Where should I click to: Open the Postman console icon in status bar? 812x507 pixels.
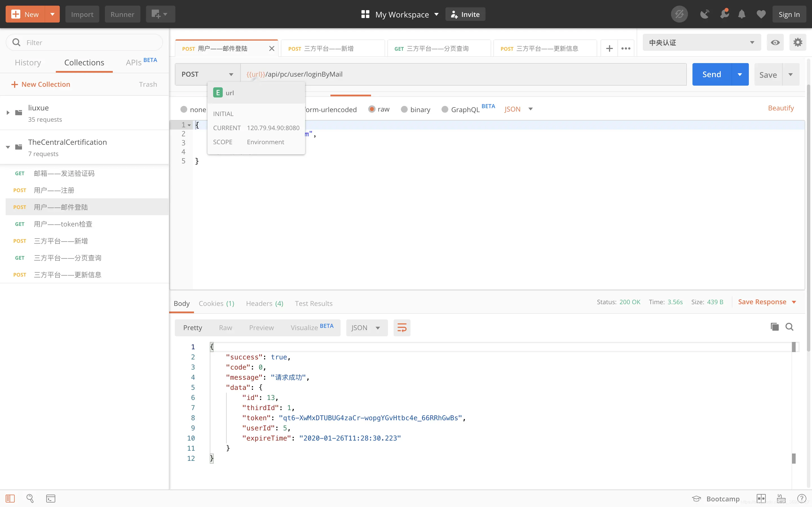[x=51, y=498]
